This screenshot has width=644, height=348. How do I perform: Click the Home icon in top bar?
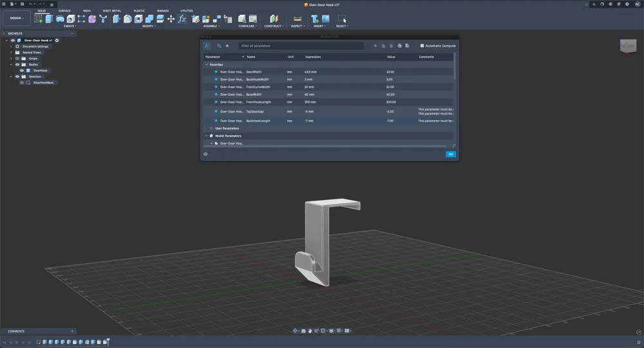coord(52,4)
